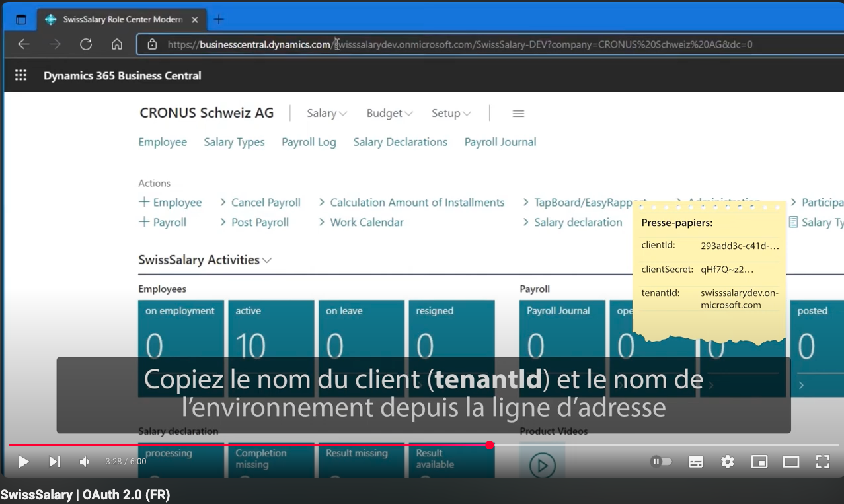Reload the current page

click(86, 44)
